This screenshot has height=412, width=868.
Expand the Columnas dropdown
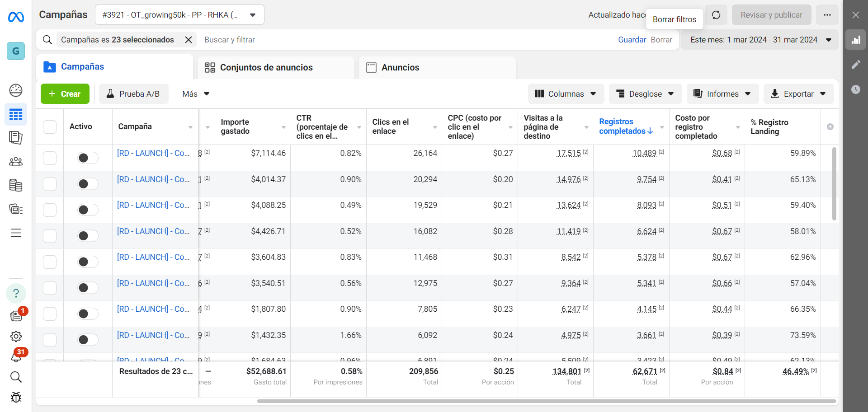tap(566, 94)
